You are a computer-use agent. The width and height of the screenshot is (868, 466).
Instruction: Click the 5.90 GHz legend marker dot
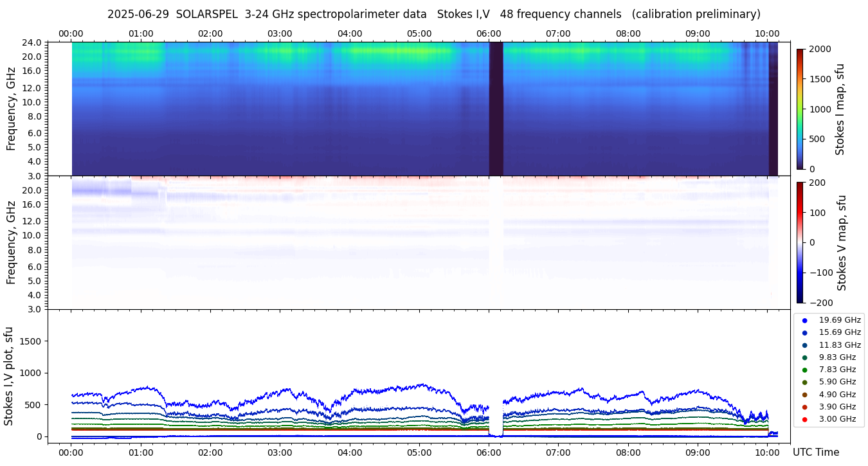[804, 382]
